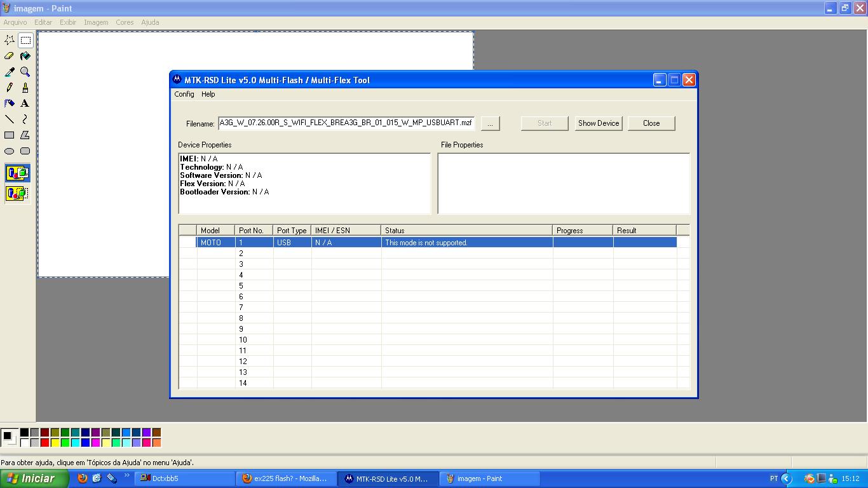Click the Status column header

tap(467, 230)
